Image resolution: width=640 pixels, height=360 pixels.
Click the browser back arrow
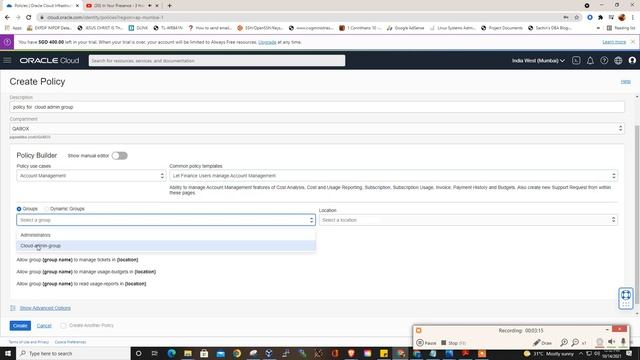coord(7,17)
